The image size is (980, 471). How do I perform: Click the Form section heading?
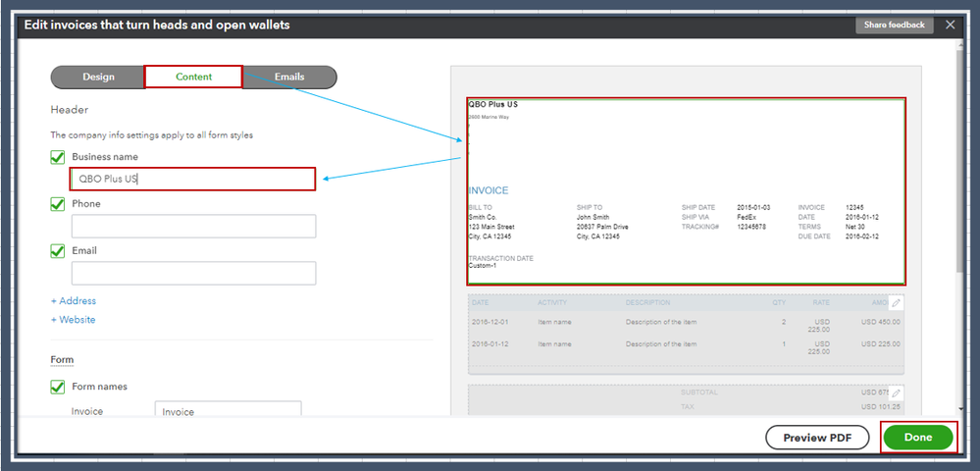pos(62,360)
